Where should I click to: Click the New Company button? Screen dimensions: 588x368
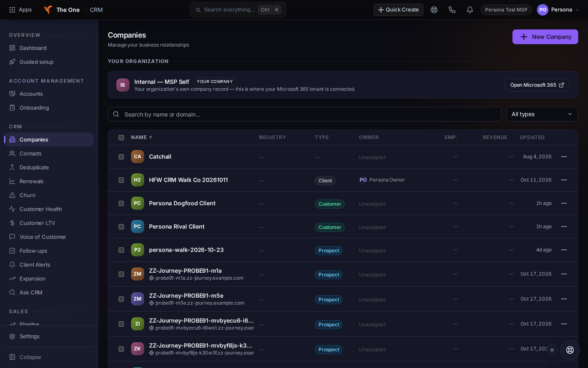(x=545, y=37)
